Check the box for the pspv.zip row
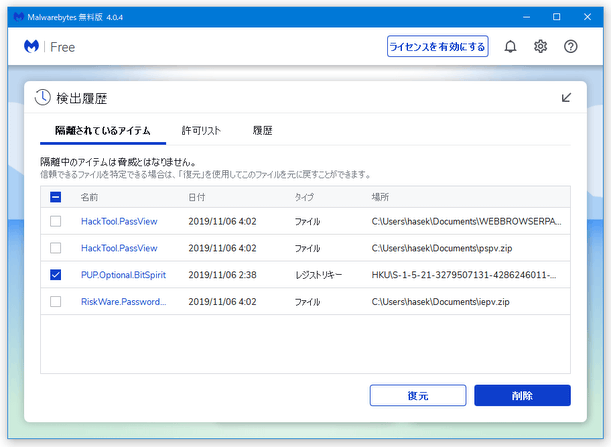The width and height of the screenshot is (611, 447). click(x=55, y=248)
